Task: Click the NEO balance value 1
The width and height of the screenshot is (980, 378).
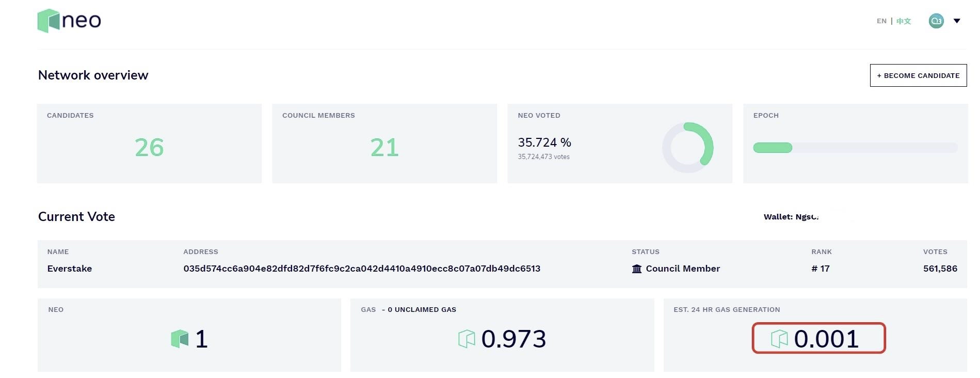Action: [x=201, y=339]
